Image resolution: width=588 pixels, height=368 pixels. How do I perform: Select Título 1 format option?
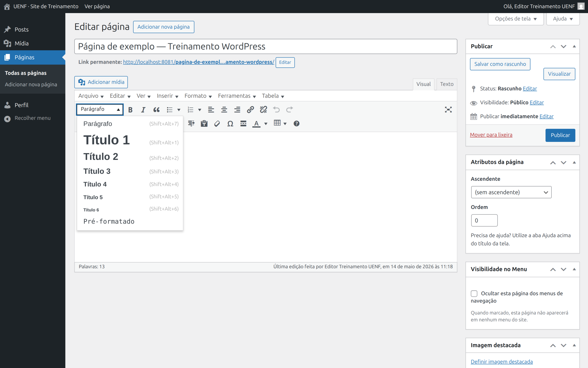click(130, 140)
